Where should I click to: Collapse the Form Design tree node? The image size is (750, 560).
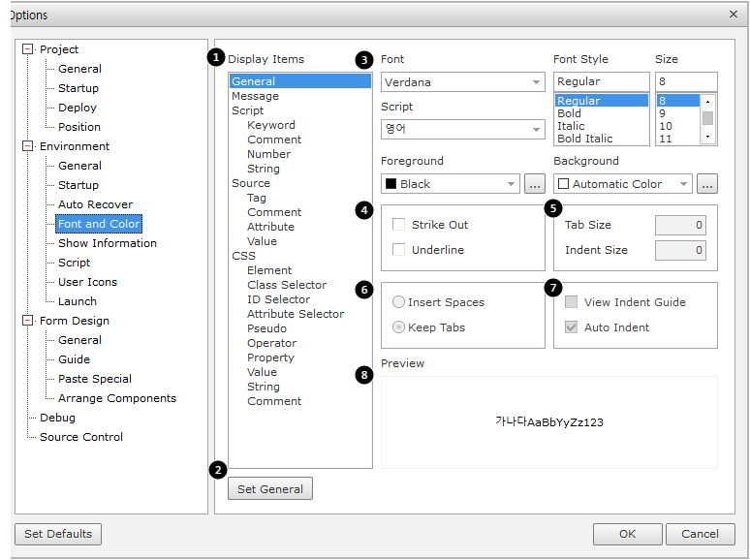pyautogui.click(x=27, y=321)
